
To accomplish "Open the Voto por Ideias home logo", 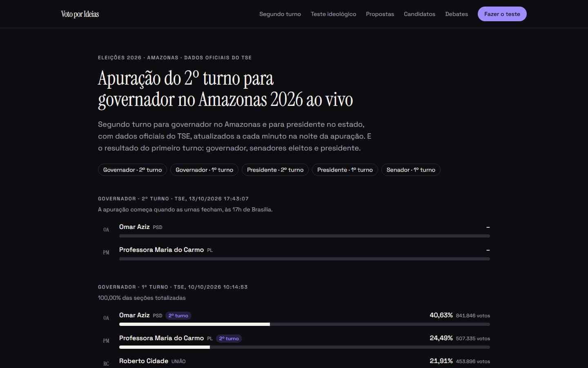I will pyautogui.click(x=80, y=14).
